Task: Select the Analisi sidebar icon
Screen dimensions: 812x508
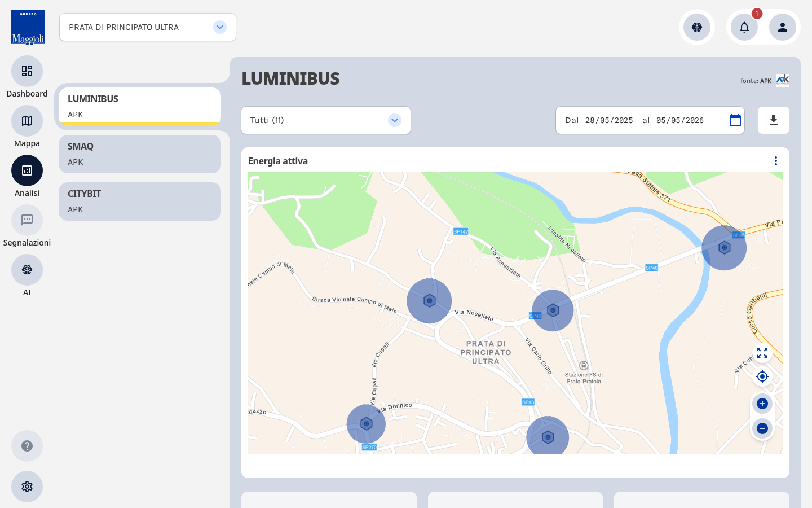Action: tap(27, 170)
